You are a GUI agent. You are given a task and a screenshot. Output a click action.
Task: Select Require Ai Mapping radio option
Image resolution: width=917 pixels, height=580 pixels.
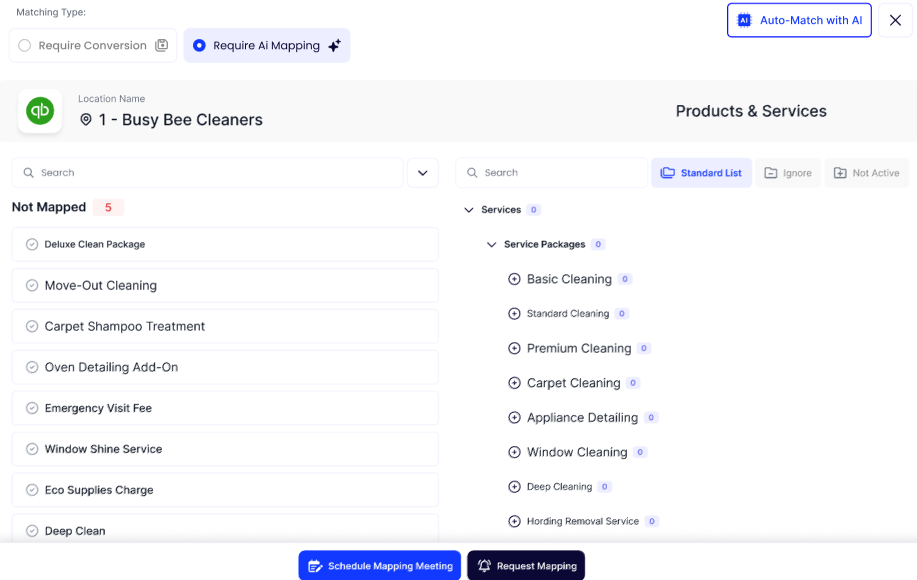pos(199,46)
